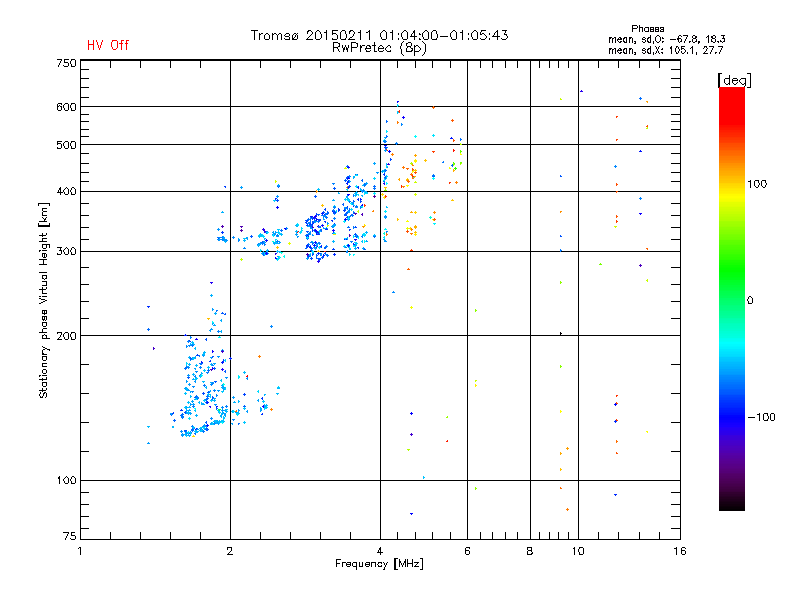The width and height of the screenshot is (800, 600).
Task: Click the '[deg]' colorbar unit label
Action: click(x=734, y=80)
